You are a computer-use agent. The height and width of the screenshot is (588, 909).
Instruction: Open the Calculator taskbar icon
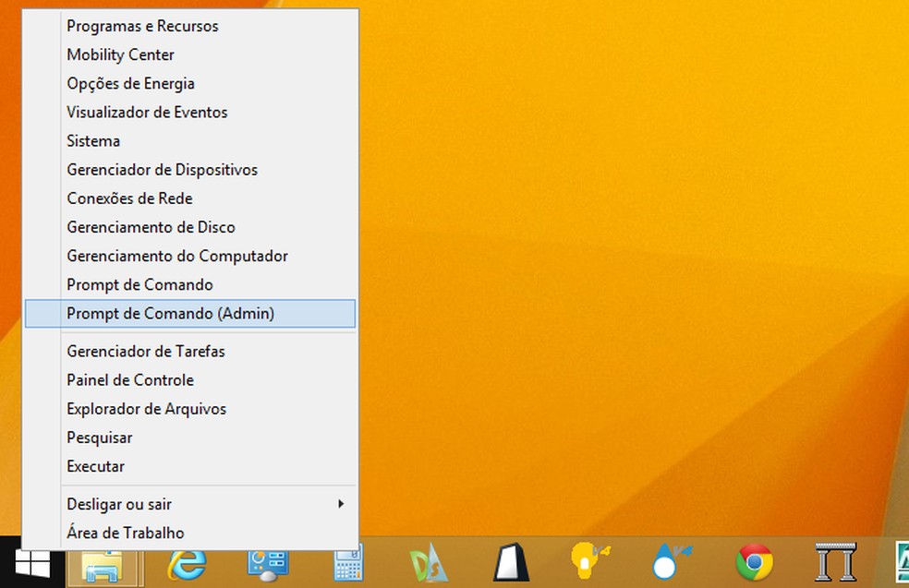tap(347, 565)
